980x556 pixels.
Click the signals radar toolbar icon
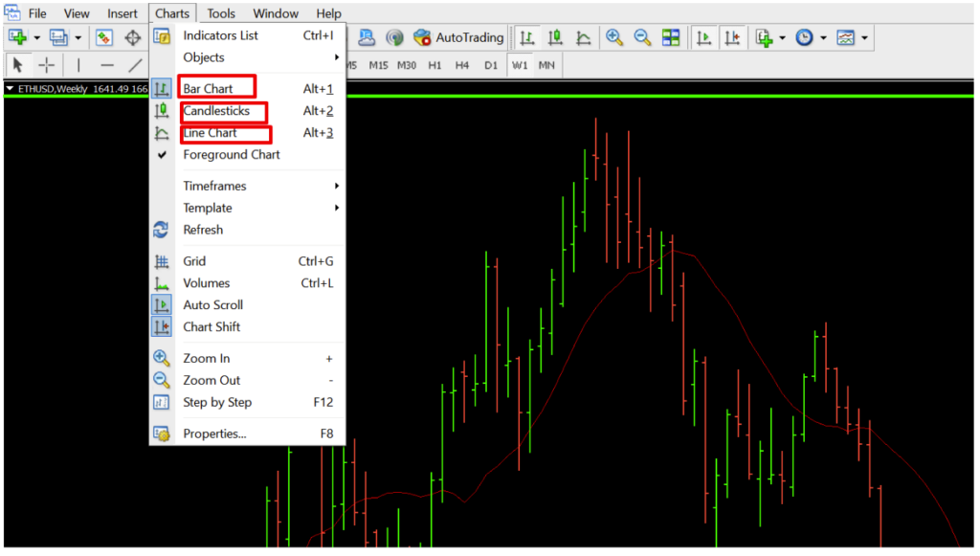pos(394,37)
